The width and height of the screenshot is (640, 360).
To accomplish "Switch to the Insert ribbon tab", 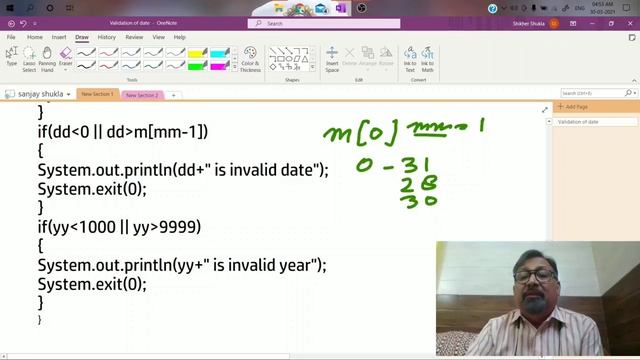I will [59, 37].
